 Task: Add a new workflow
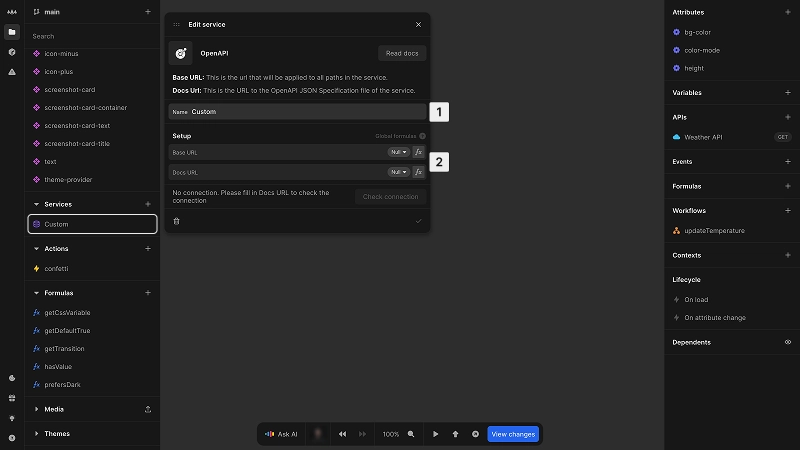(x=788, y=211)
